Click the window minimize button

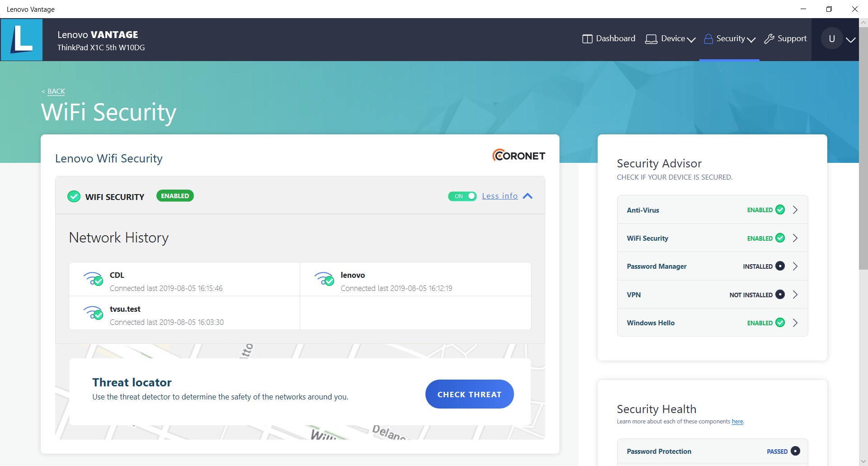pyautogui.click(x=803, y=9)
